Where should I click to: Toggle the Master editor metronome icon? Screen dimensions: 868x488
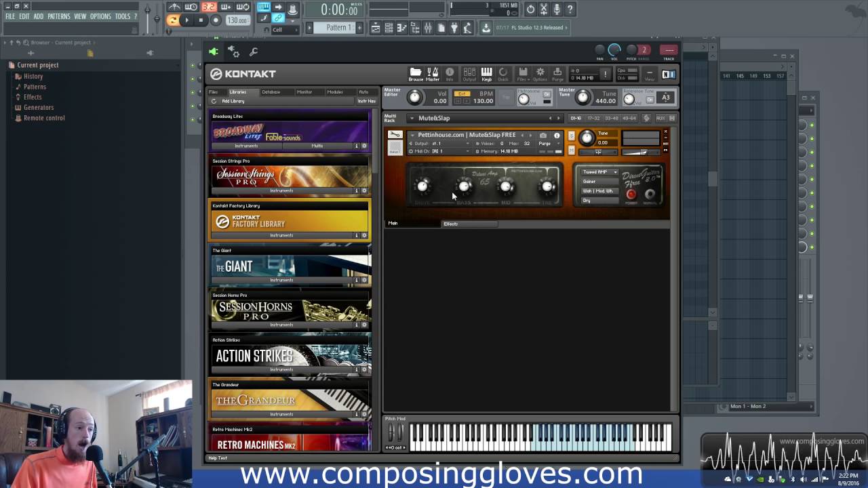pos(433,74)
